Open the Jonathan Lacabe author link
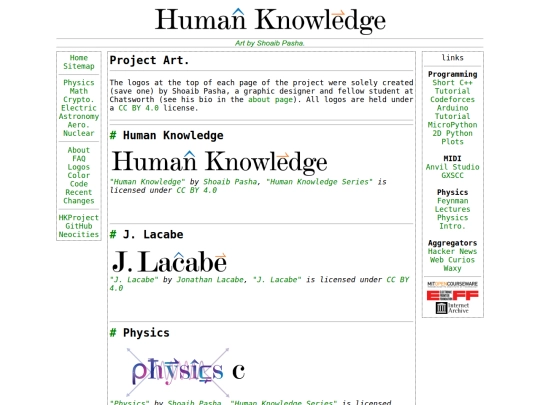This screenshot has height=405, width=540. (x=210, y=280)
